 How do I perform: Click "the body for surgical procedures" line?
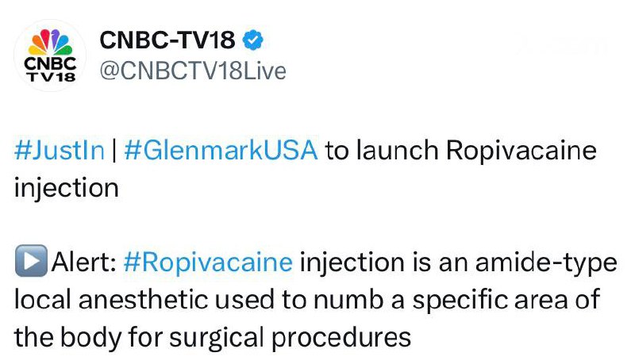click(213, 336)
